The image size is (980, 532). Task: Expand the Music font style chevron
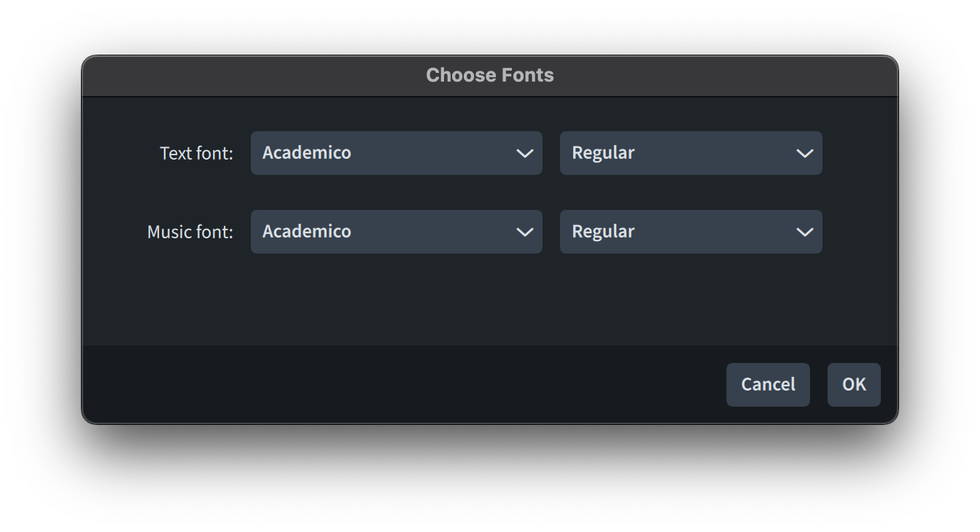coord(805,231)
